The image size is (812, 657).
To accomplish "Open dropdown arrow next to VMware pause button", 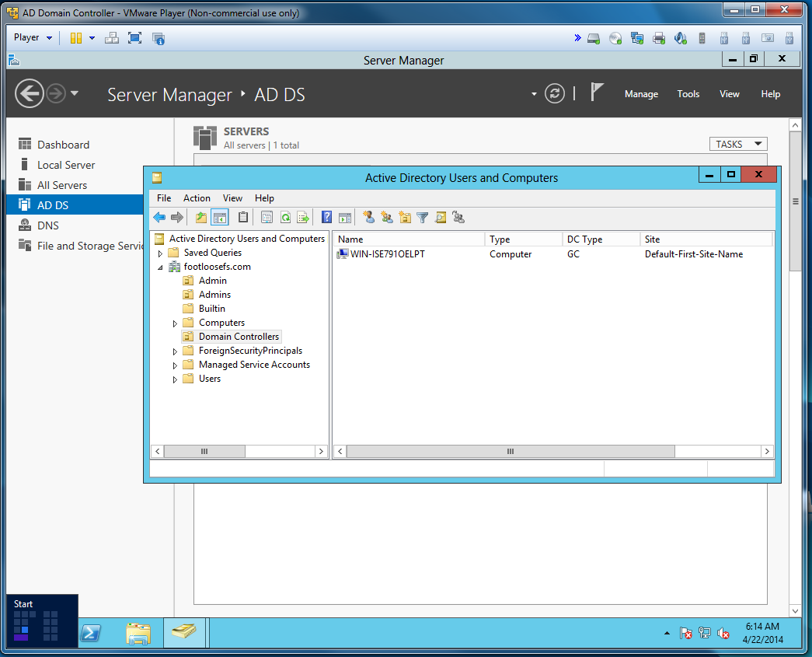I will pos(92,38).
